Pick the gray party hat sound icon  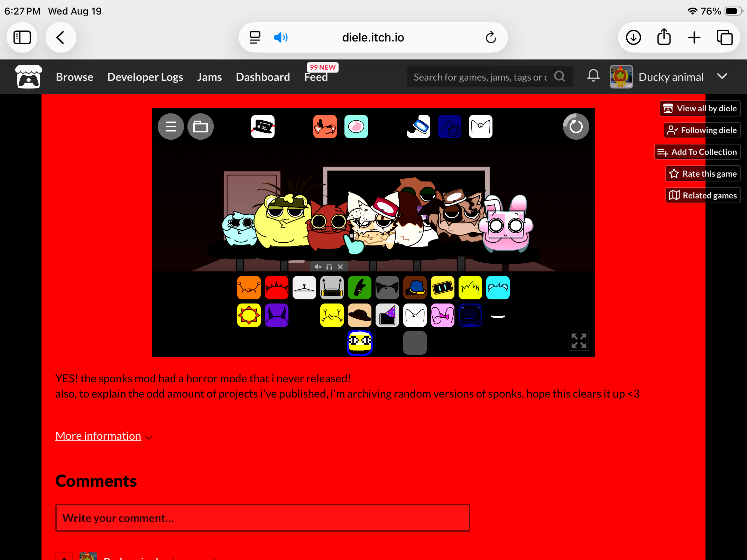point(387,315)
